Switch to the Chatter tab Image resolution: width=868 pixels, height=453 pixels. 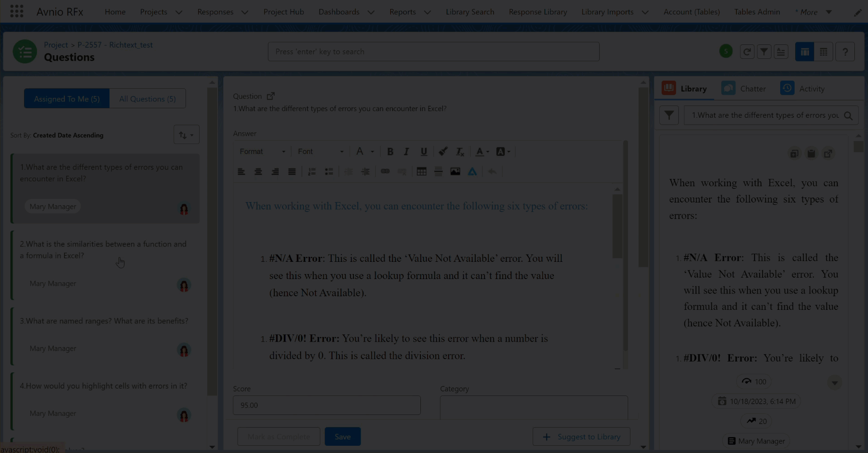(x=744, y=88)
